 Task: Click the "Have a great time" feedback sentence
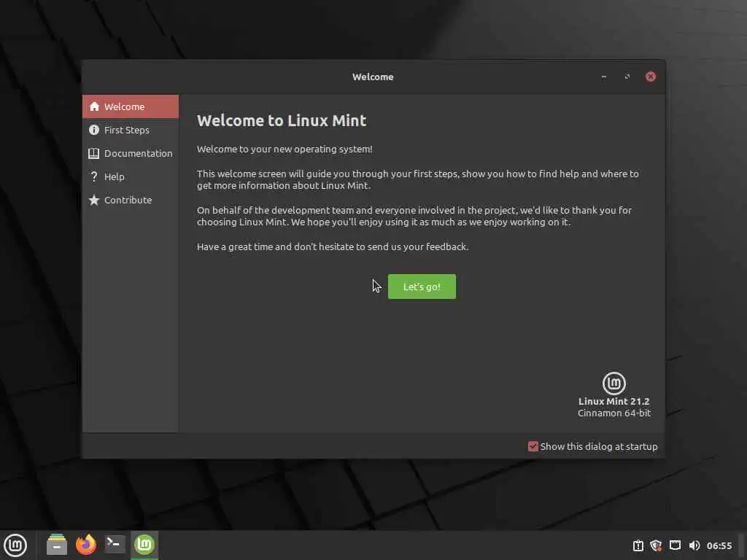333,246
